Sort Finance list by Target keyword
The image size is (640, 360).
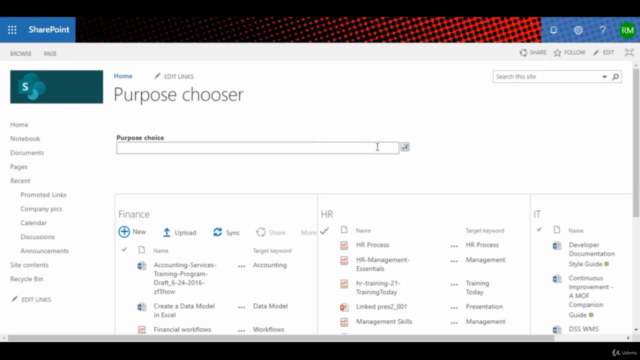[272, 251]
